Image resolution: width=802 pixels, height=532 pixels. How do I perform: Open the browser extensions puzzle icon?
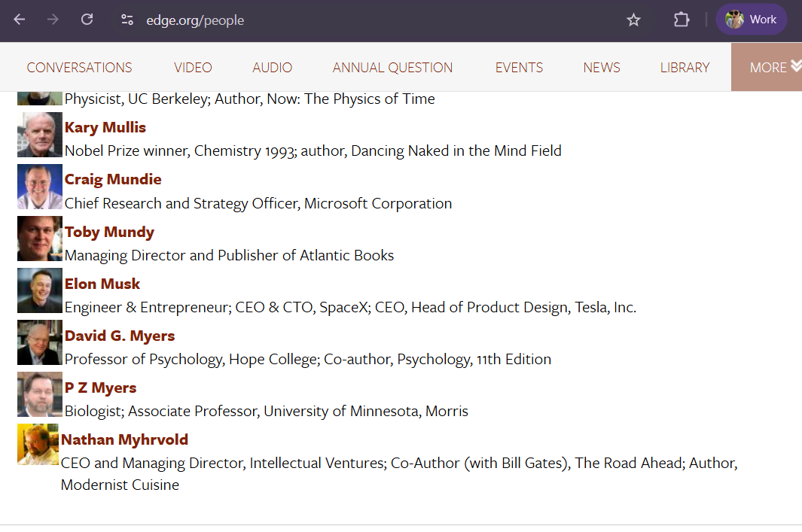point(682,20)
